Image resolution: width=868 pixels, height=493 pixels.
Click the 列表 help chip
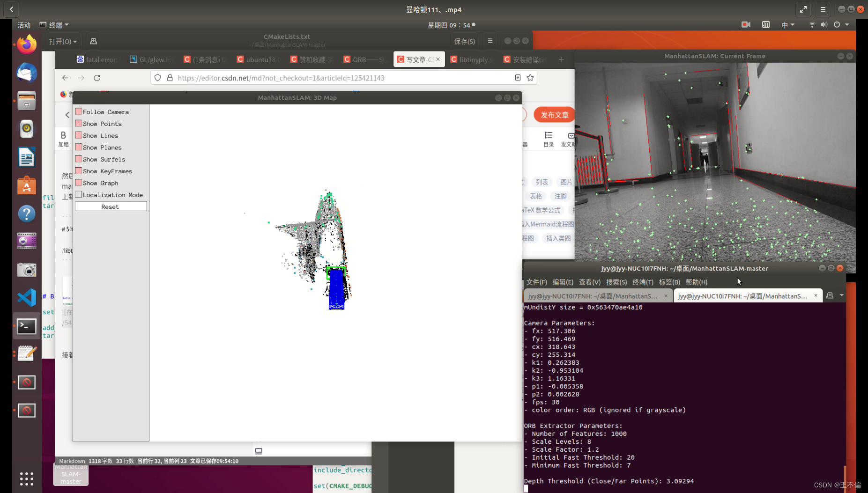[x=542, y=182]
